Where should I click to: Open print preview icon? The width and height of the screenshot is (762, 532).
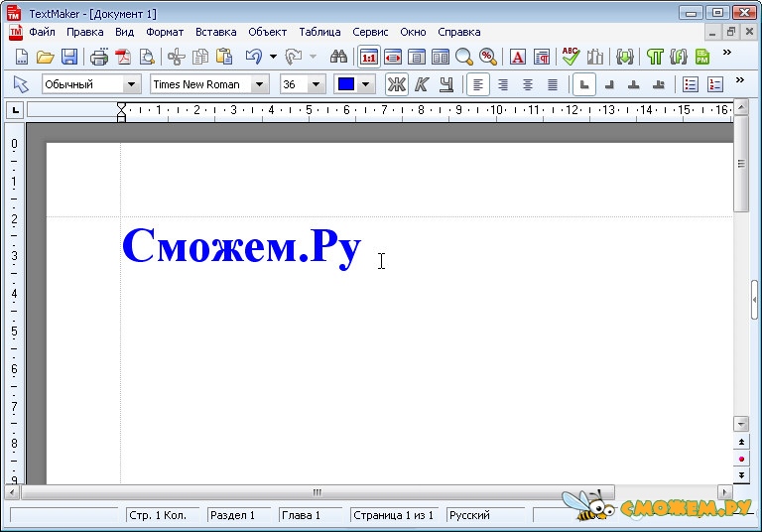147,57
